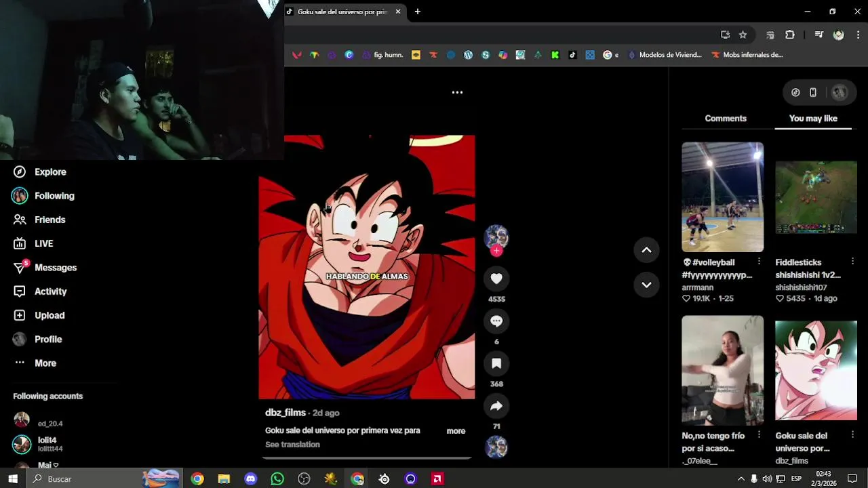This screenshot has height=488, width=868.
Task: Open 'Modelos de Viviend...' bookmark
Action: click(665, 55)
